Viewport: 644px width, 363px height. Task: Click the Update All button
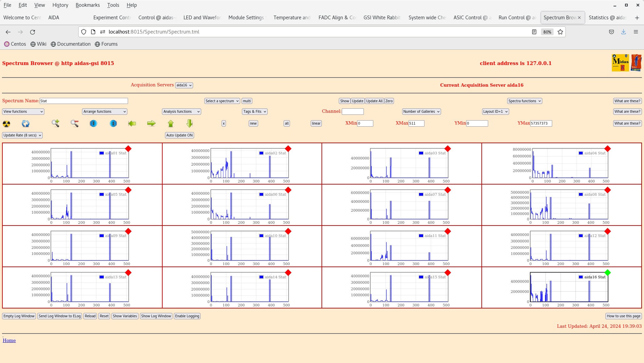pos(374,101)
